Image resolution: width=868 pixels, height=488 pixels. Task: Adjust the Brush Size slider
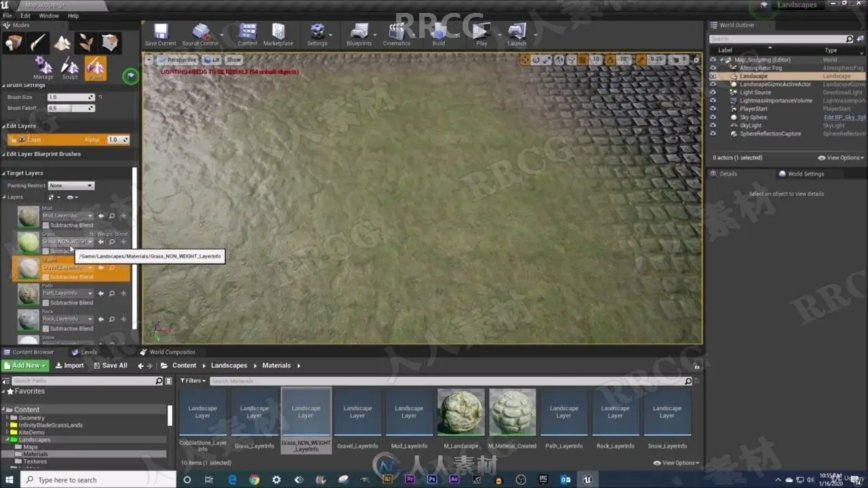point(71,98)
